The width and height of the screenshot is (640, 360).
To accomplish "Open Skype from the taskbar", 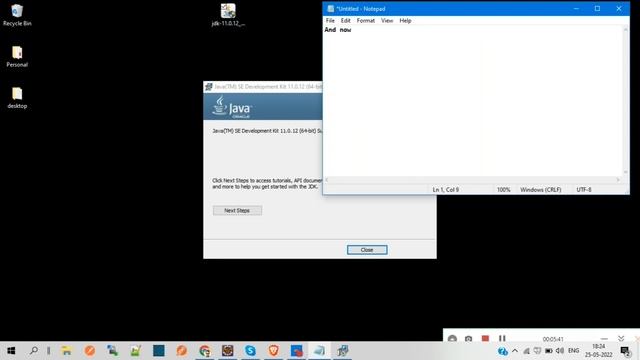I will tap(250, 351).
